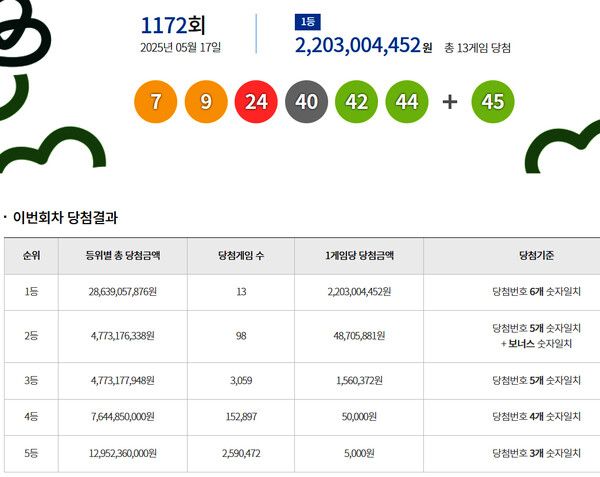Image resolution: width=600 pixels, height=477 pixels.
Task: Click the total amount 4,773,177,948원
Action: click(x=123, y=381)
